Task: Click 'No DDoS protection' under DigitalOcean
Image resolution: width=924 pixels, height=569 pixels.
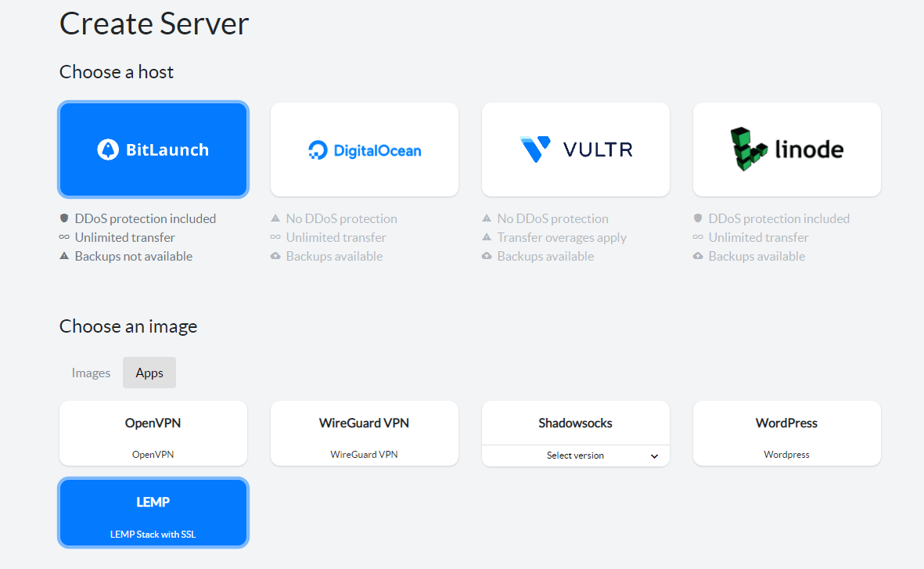Action: pyautogui.click(x=342, y=218)
